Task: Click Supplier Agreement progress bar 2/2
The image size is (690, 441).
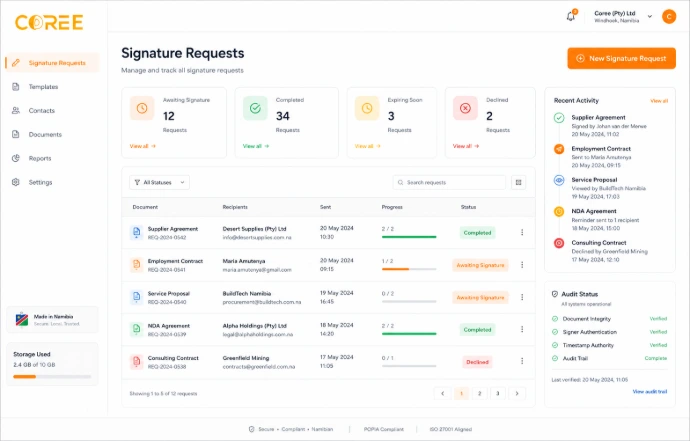Action: pyautogui.click(x=409, y=237)
